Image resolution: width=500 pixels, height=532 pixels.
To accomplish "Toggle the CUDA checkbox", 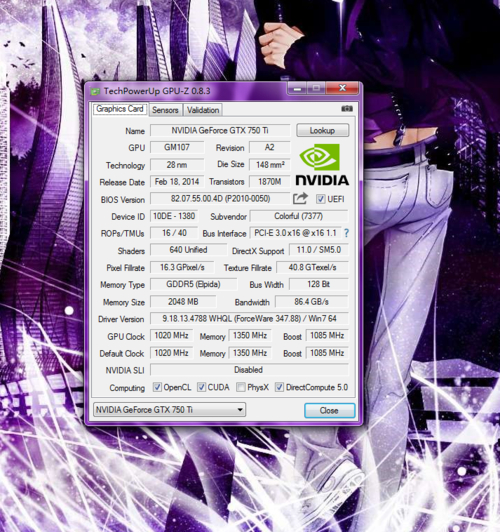I will tap(201, 387).
